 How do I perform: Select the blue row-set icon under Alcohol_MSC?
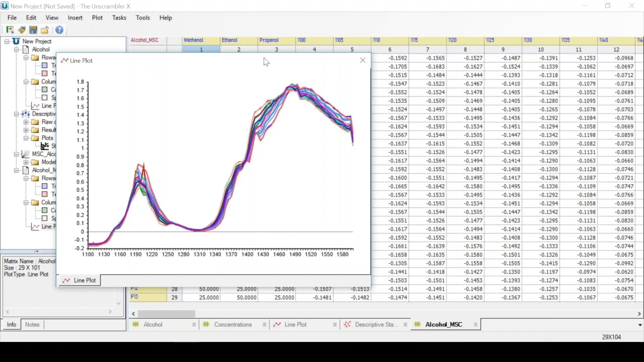pyautogui.click(x=45, y=186)
